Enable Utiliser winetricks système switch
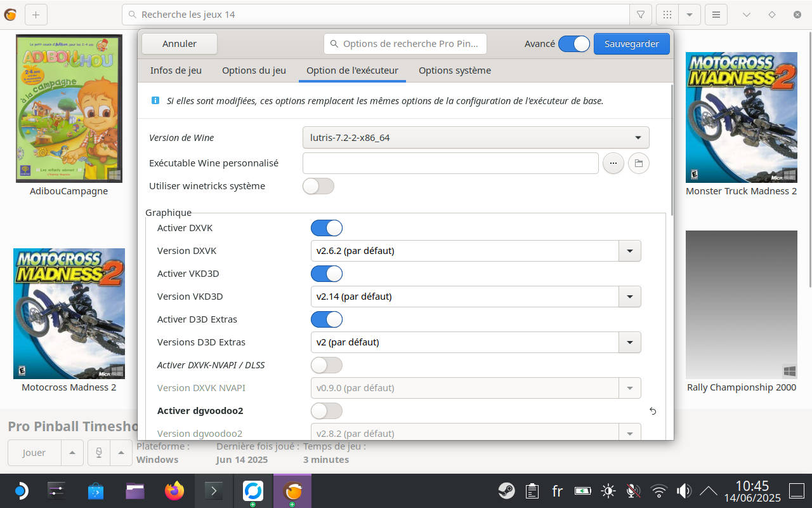Image resolution: width=812 pixels, height=508 pixels. 318,186
